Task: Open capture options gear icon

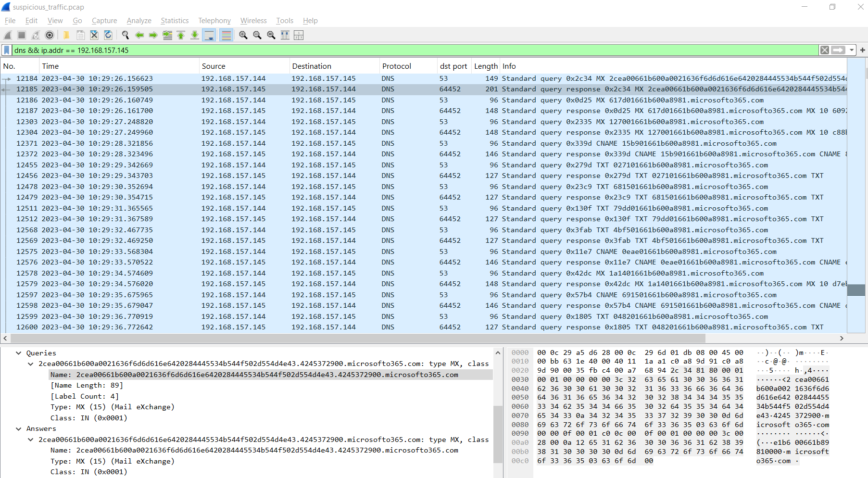Action: click(x=50, y=35)
